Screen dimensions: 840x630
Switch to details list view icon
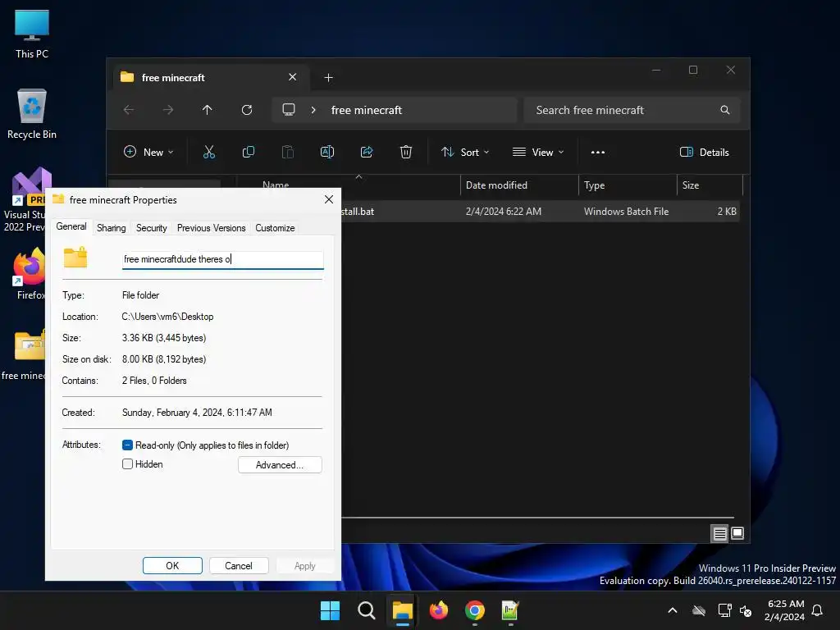click(719, 533)
